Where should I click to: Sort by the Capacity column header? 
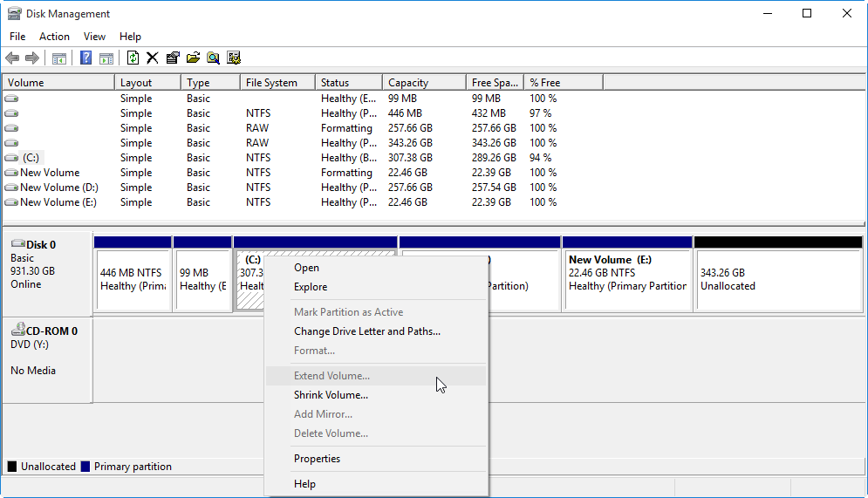tap(425, 83)
